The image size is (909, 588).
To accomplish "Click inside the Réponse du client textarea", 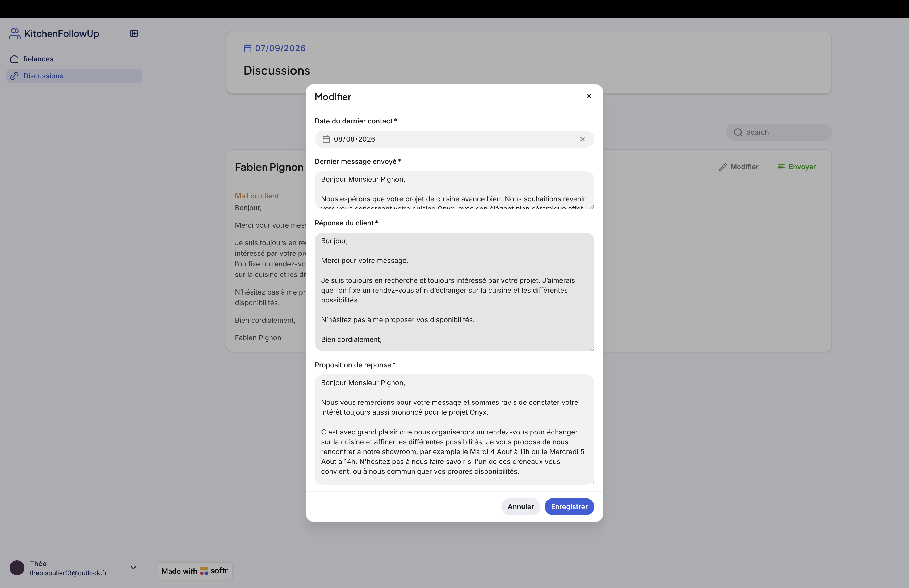I will (454, 292).
